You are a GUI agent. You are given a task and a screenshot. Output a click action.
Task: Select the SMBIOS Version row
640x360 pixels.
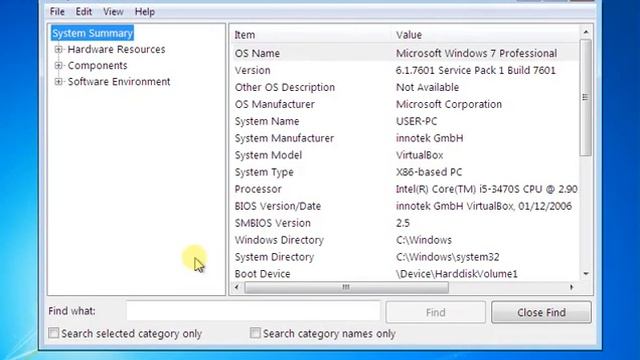[x=405, y=223]
